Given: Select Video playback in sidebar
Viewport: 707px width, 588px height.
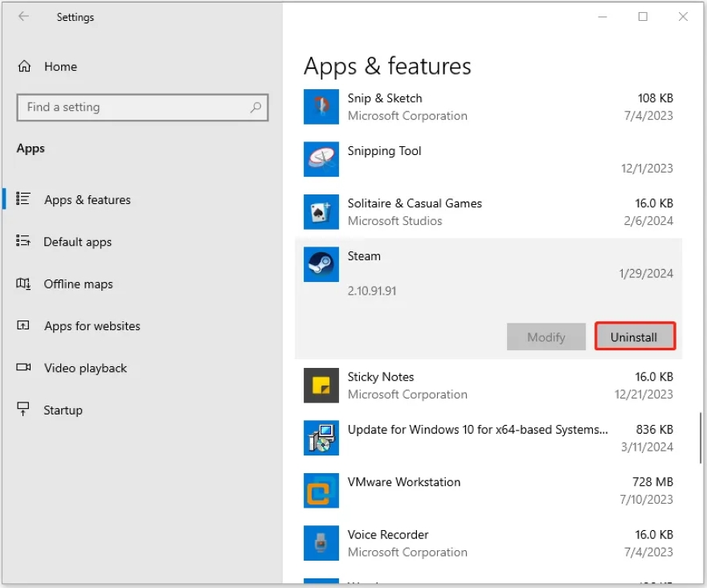Looking at the screenshot, I should coord(85,368).
